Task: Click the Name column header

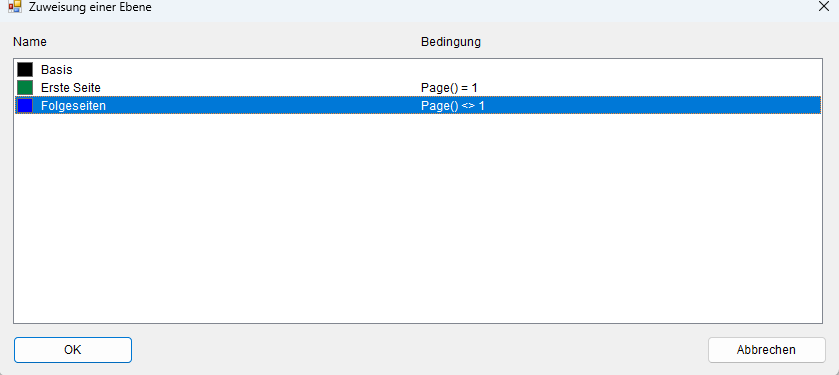Action: click(x=30, y=42)
